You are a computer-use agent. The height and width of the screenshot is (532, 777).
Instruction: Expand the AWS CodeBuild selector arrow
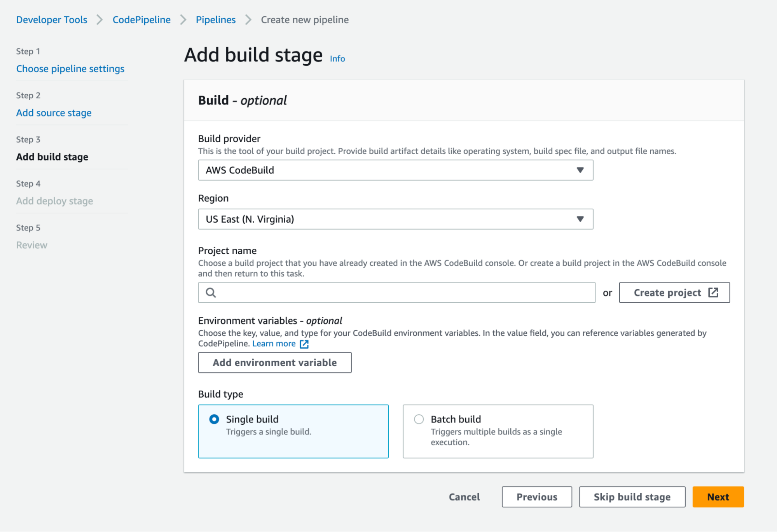click(x=580, y=170)
